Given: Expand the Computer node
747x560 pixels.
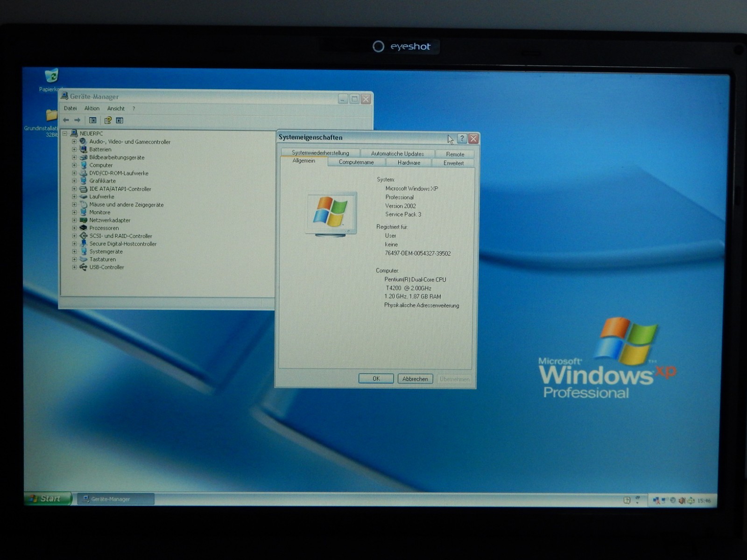Looking at the screenshot, I should point(74,165).
